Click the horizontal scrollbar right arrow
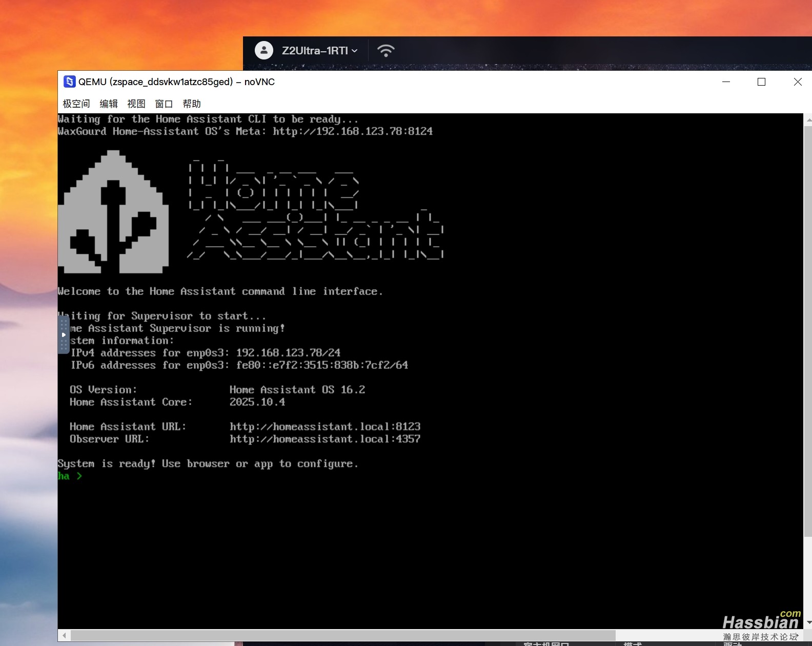This screenshot has width=812, height=646. [x=797, y=636]
